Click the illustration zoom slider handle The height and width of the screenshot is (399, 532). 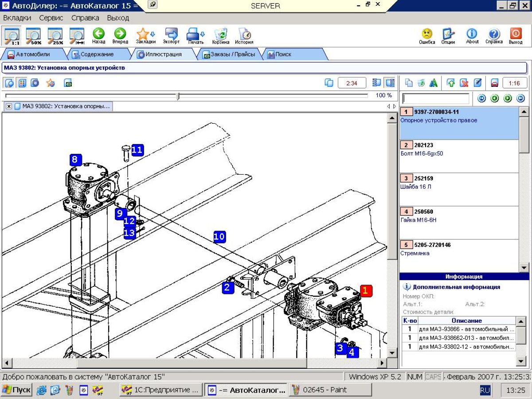pyautogui.click(x=178, y=96)
